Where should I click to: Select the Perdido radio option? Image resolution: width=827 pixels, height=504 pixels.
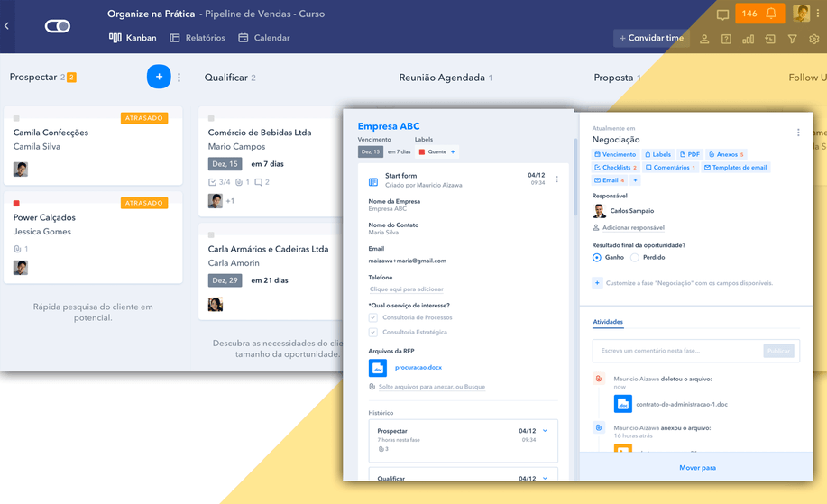click(635, 258)
